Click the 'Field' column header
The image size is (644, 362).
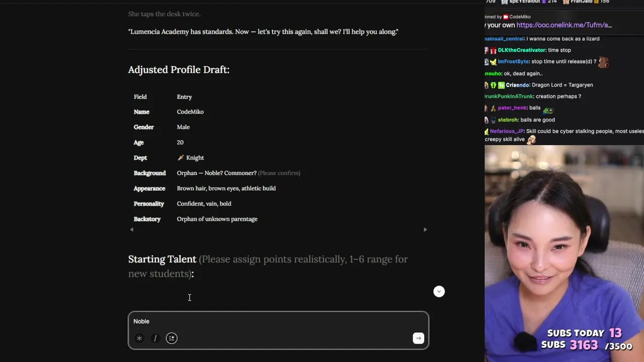coord(140,97)
